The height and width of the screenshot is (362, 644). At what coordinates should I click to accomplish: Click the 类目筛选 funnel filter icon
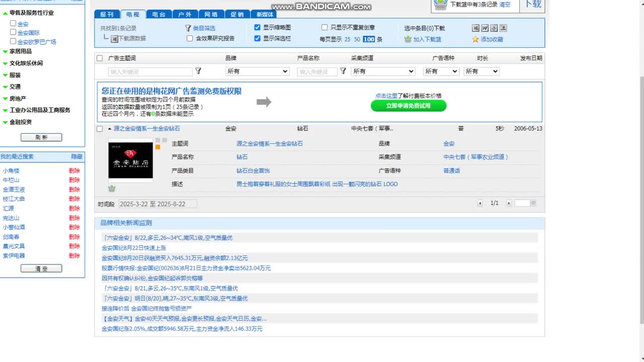coord(188,28)
